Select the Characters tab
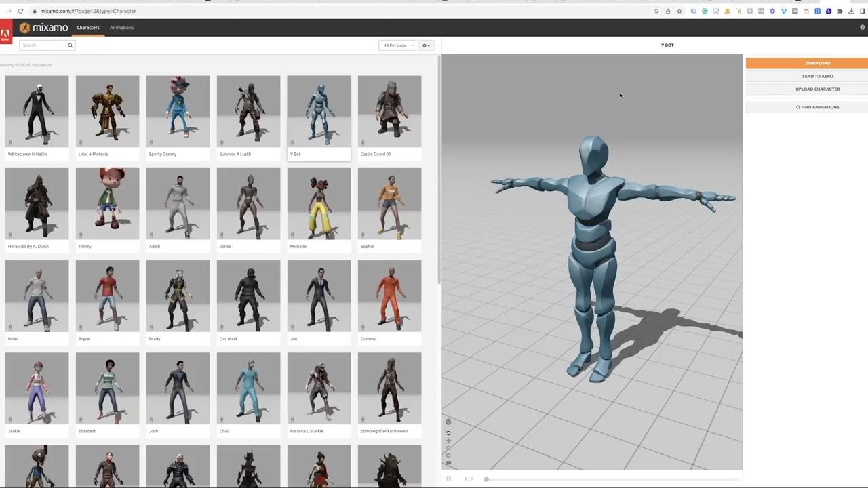Screen dimensions: 868x488 87,27
